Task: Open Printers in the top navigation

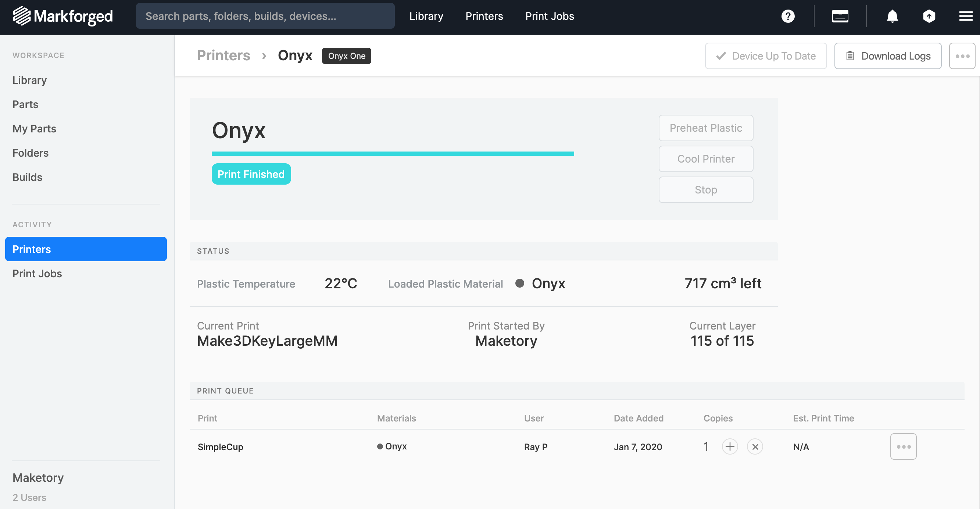Action: 484,16
